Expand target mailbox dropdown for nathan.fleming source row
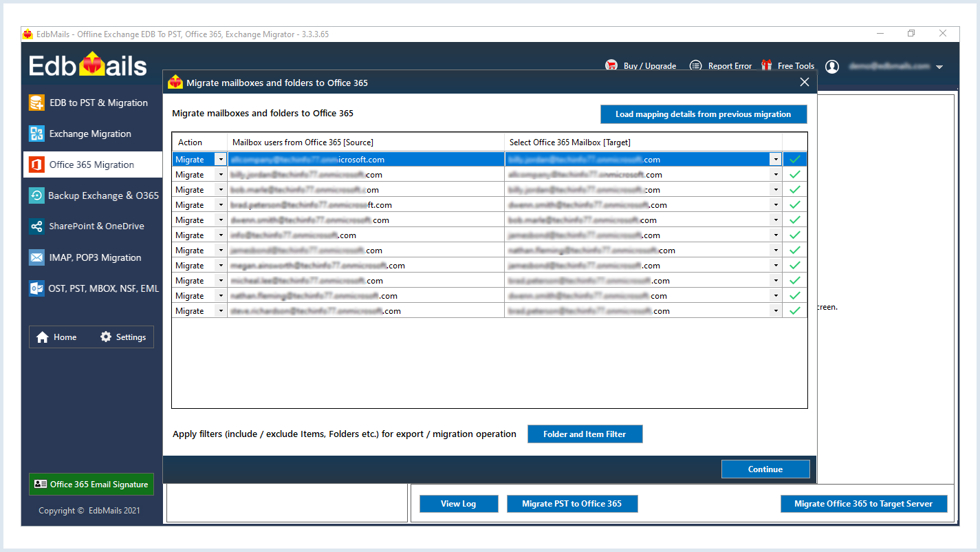This screenshot has width=980, height=552. (776, 296)
